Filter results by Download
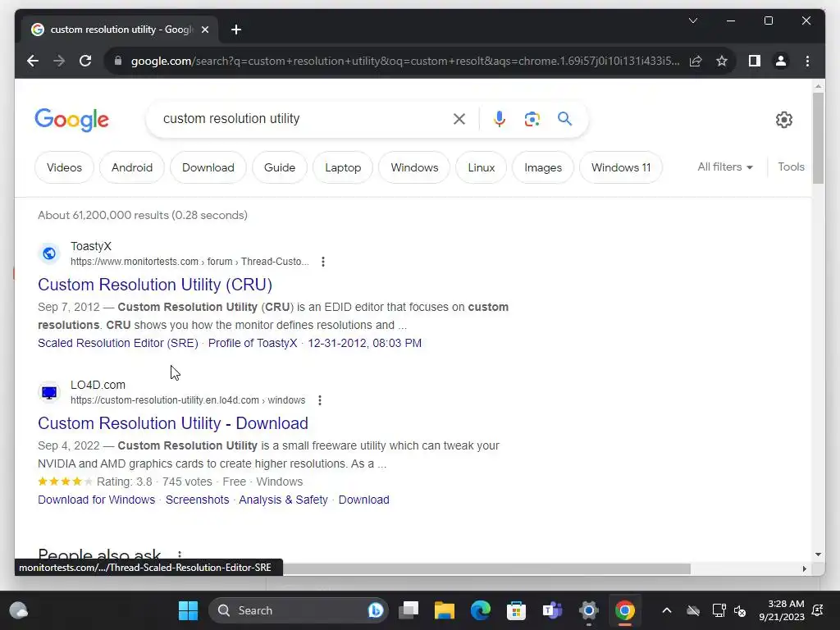The width and height of the screenshot is (840, 630). tap(208, 167)
